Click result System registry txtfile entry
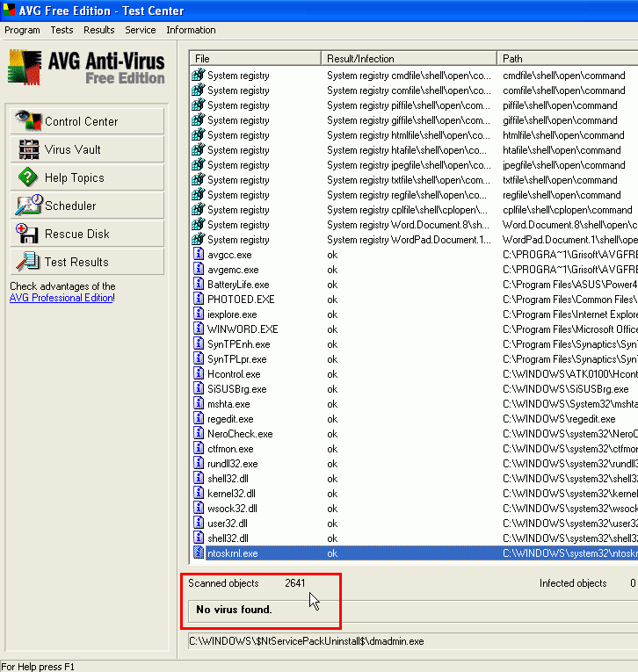The width and height of the screenshot is (638, 672). click(409, 179)
